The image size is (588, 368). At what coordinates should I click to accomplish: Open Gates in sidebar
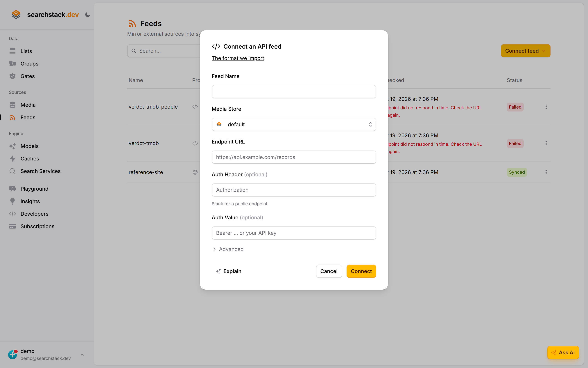pyautogui.click(x=27, y=76)
